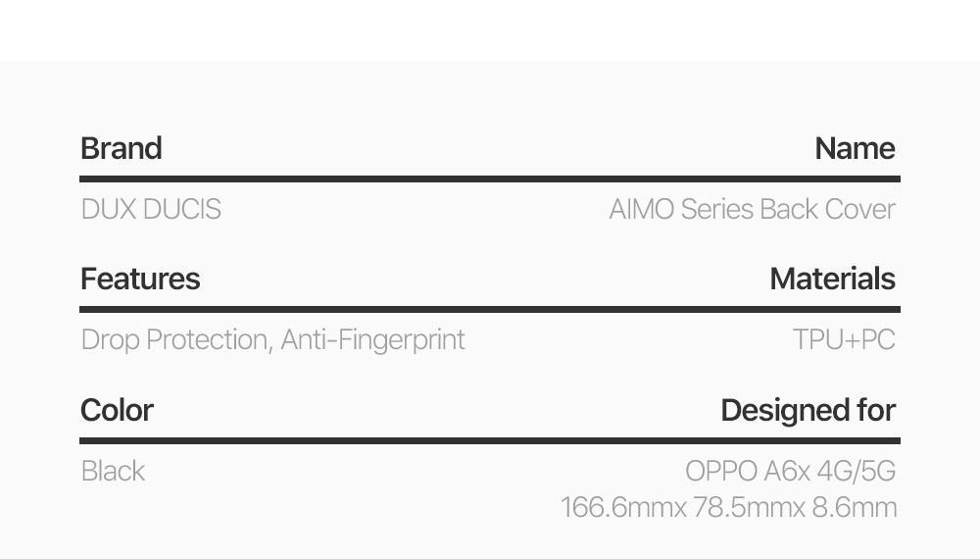Click the divider line under Color heading

coord(490,440)
